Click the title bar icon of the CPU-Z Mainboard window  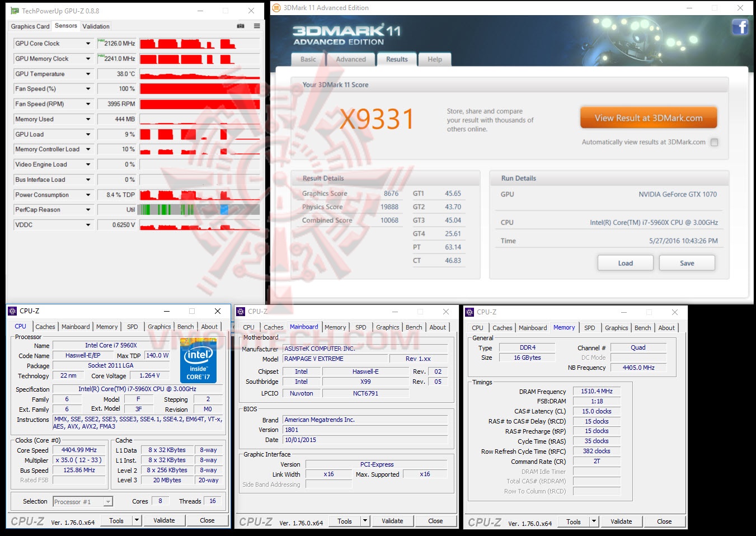pos(241,312)
